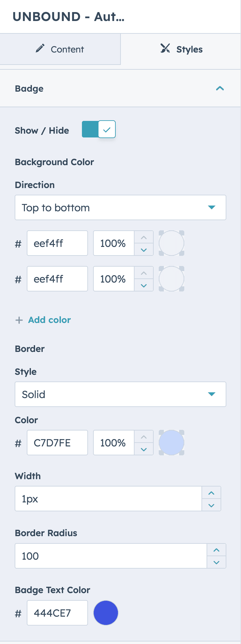Click the first eef4ff hex value field

[57, 243]
